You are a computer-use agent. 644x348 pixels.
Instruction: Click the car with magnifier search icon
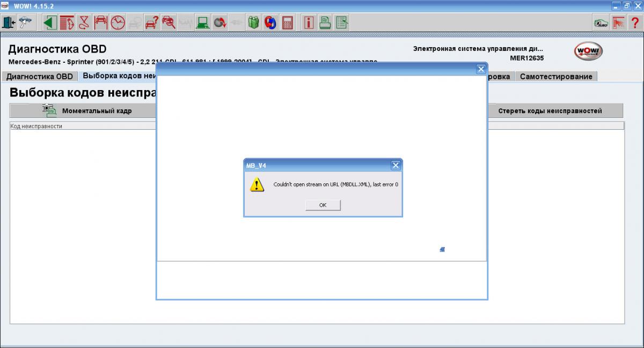[x=169, y=23]
